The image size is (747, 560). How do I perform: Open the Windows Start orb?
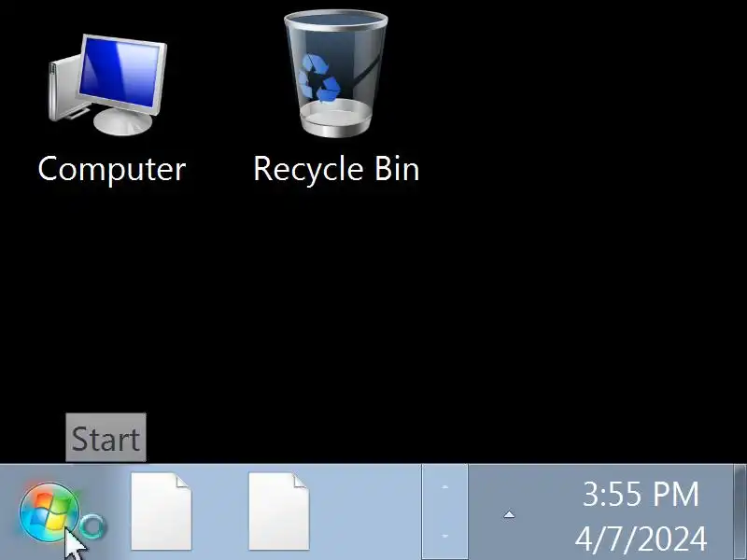(x=49, y=512)
